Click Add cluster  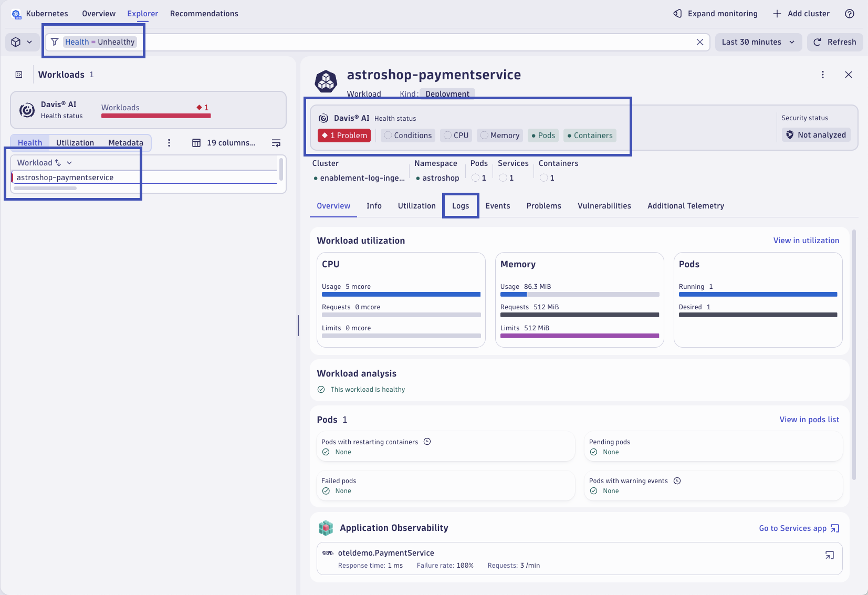(x=801, y=14)
